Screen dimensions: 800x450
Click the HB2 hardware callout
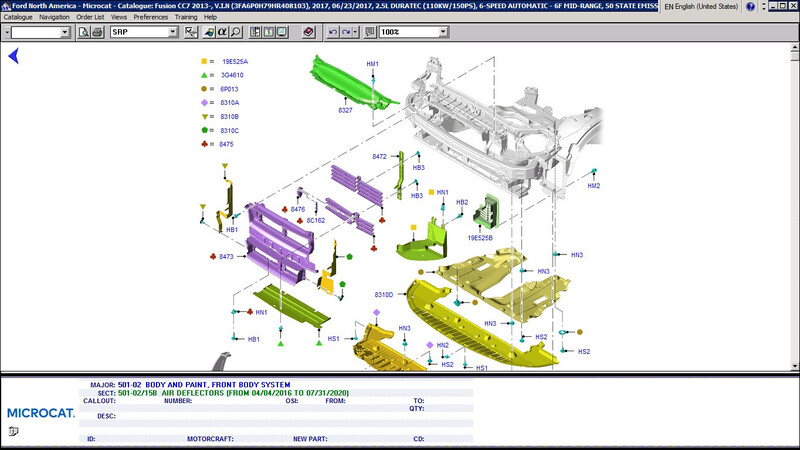coord(462,202)
